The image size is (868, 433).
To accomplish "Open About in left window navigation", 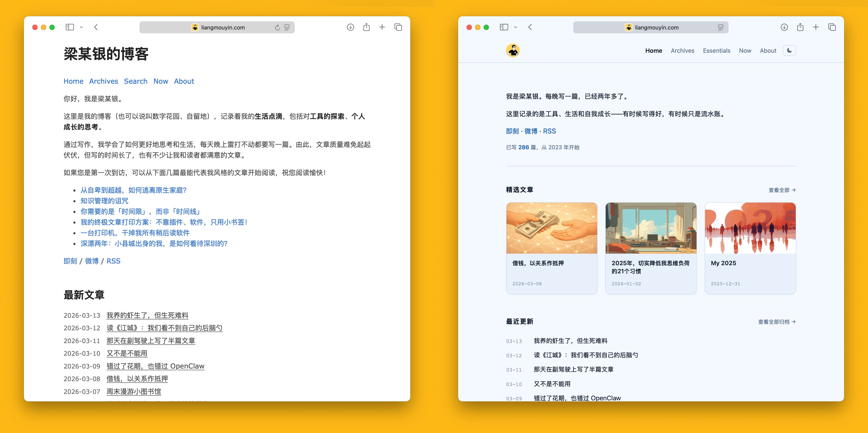I will 184,81.
